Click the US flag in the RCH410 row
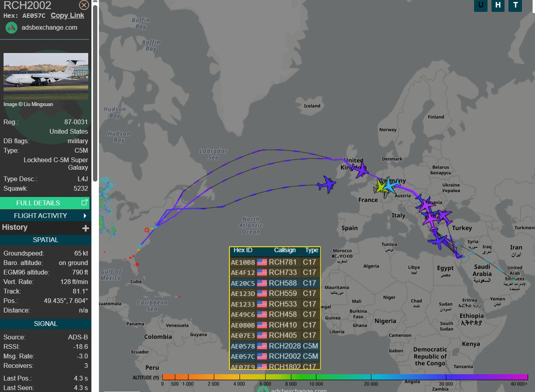This screenshot has width=535, height=392. click(x=262, y=325)
